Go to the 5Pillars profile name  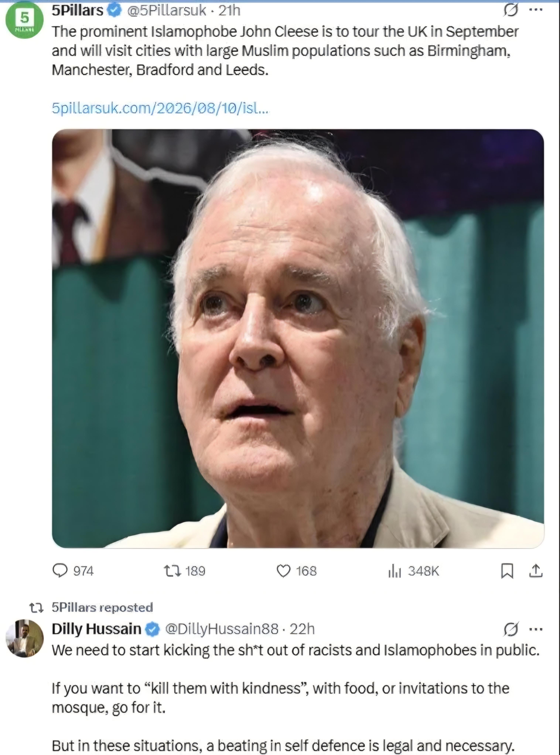tap(77, 11)
